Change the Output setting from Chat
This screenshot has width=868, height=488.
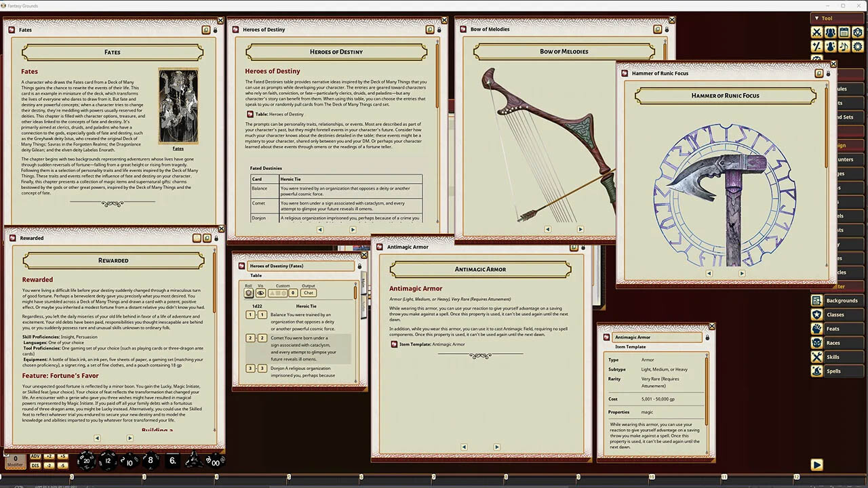(309, 293)
